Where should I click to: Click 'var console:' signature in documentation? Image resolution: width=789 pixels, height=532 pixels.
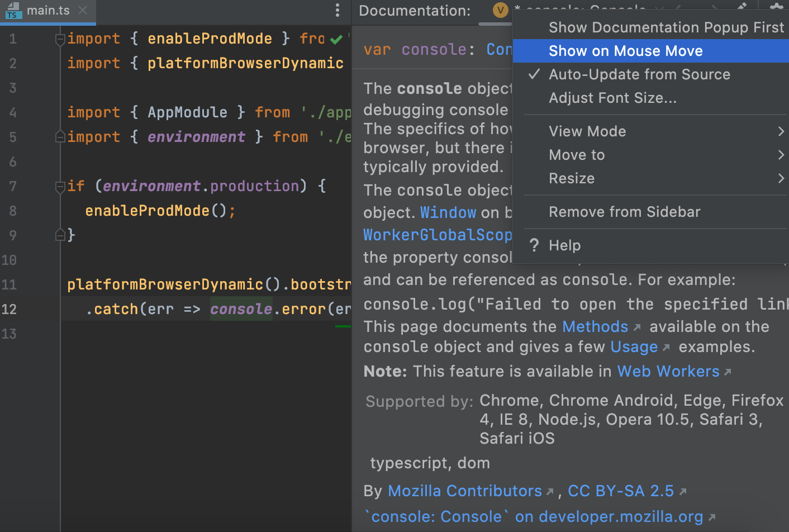pos(419,50)
